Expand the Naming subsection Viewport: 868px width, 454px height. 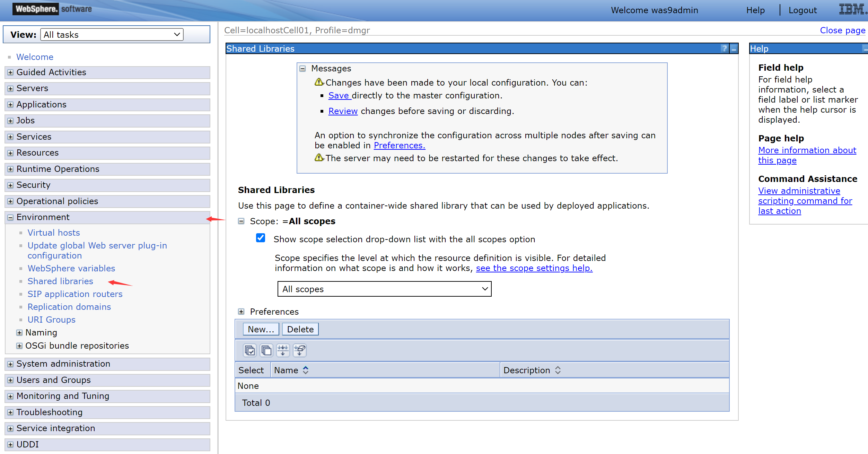point(19,333)
